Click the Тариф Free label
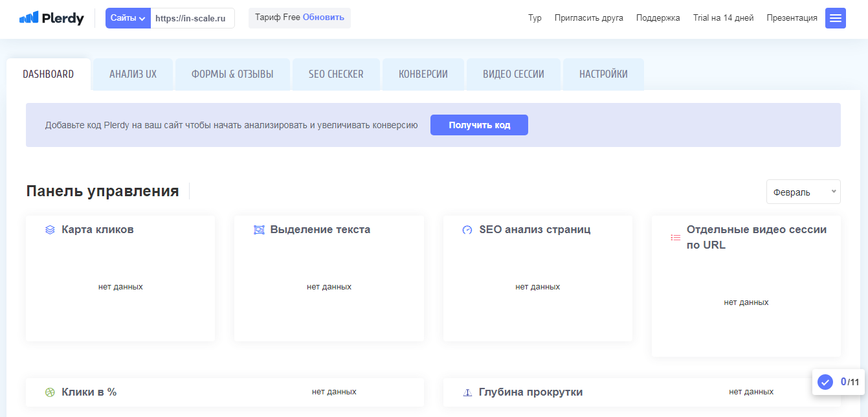Viewport: 868px width, 417px height. [x=278, y=17]
